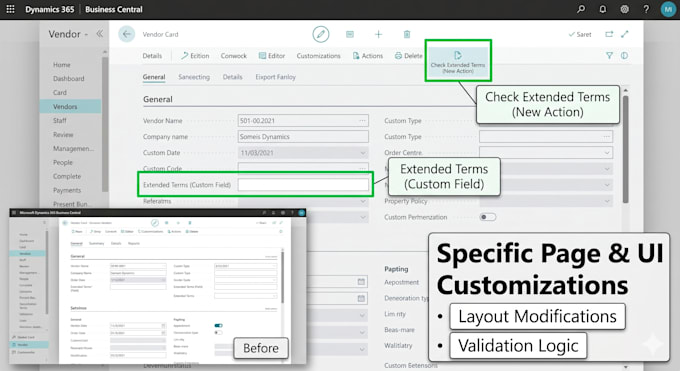
Task: Open the user avatar M menu
Action: 668,9
